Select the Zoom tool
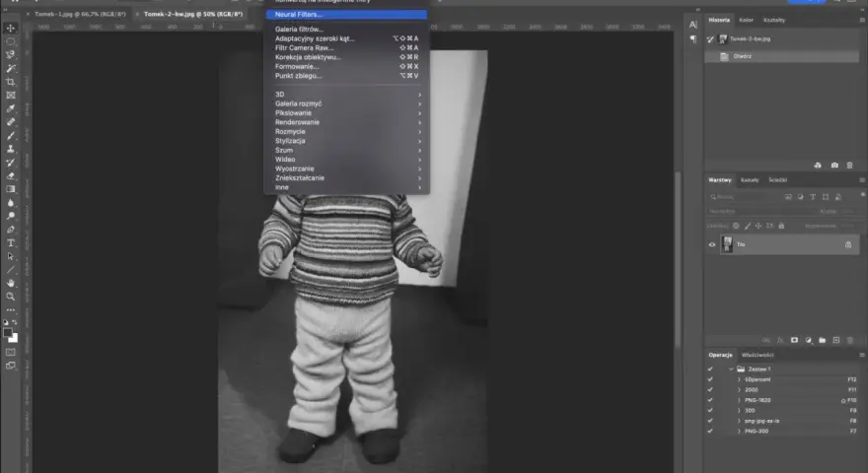The width and height of the screenshot is (868, 473). 11,297
